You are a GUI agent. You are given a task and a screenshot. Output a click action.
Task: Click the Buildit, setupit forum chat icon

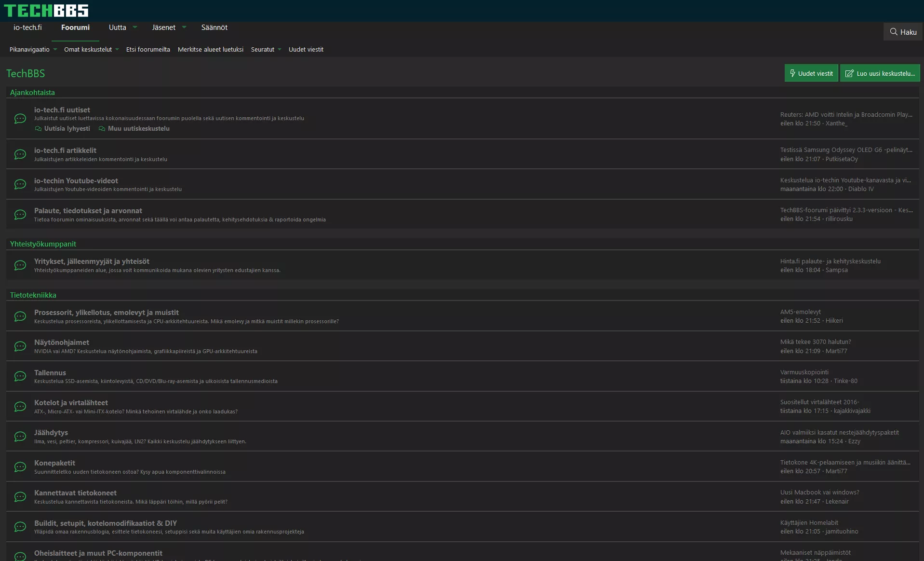20,527
